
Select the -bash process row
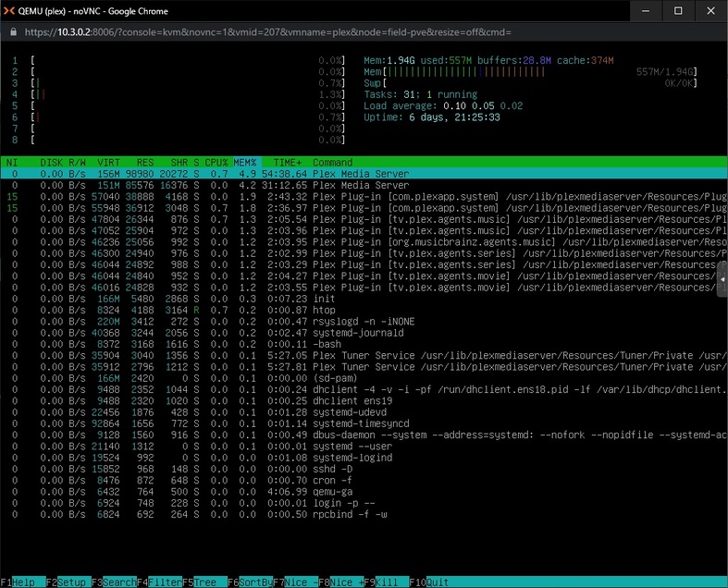coord(364,344)
